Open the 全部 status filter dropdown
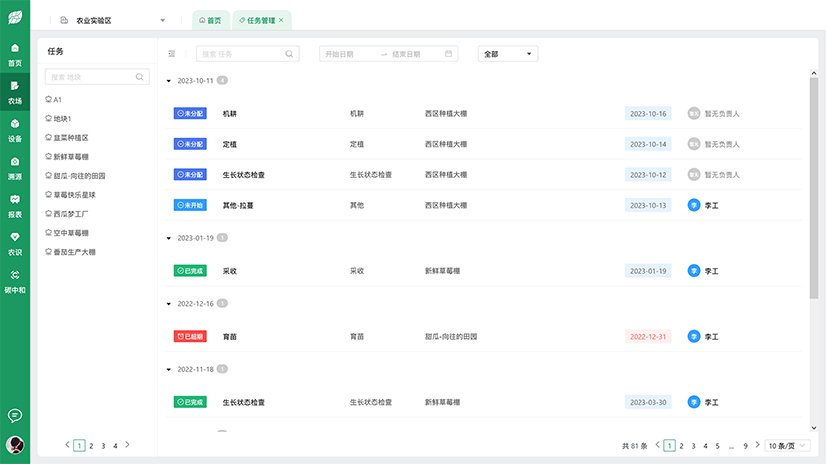 point(508,54)
